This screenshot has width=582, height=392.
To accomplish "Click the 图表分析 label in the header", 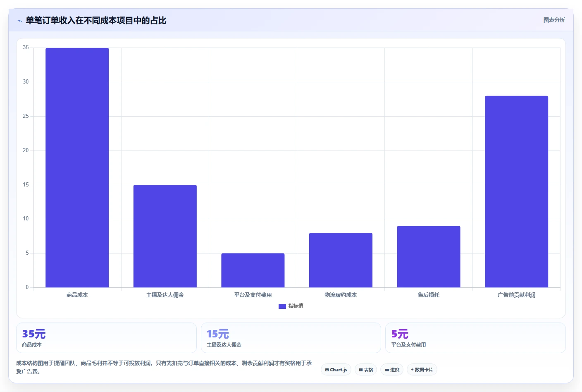I will coord(554,20).
